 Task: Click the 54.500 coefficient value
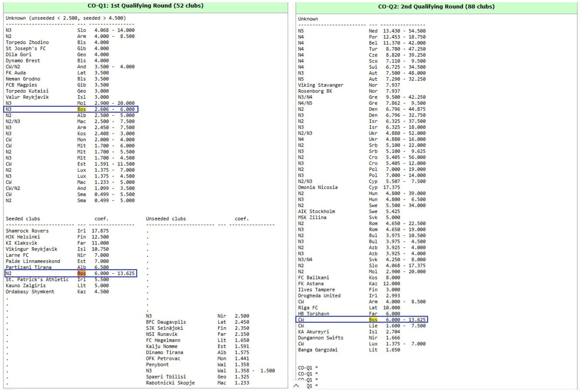(417, 31)
